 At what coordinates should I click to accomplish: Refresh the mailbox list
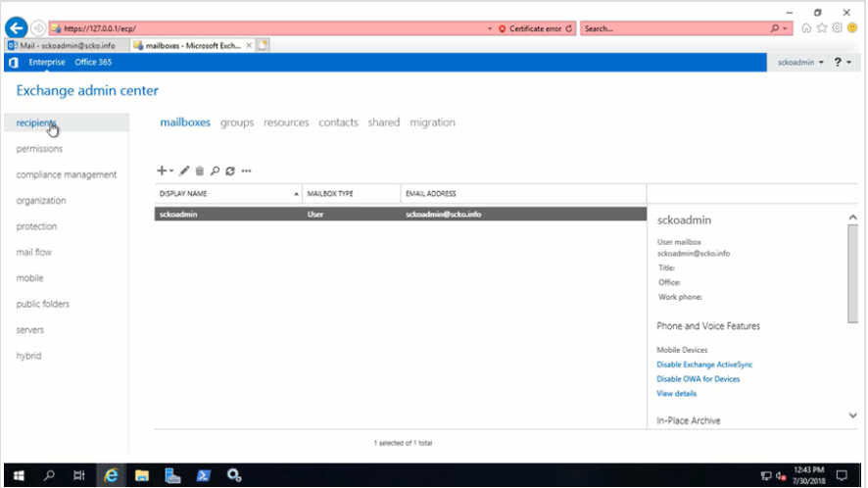point(229,171)
